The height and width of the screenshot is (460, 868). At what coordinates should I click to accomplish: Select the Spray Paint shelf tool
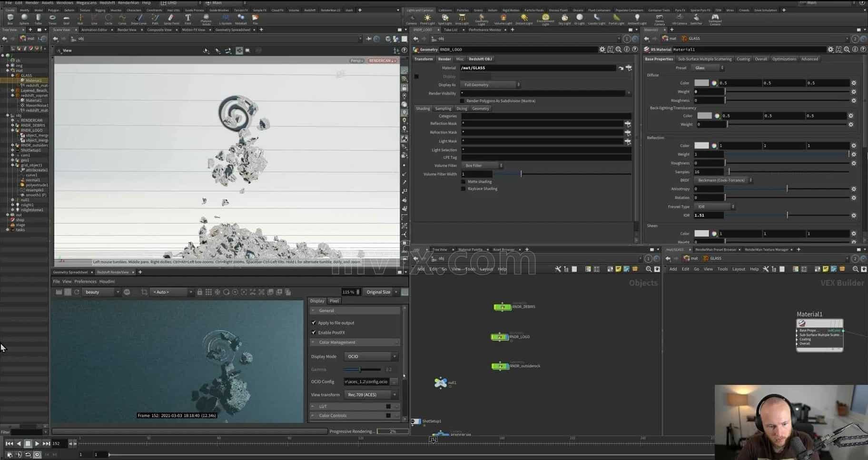(x=171, y=19)
